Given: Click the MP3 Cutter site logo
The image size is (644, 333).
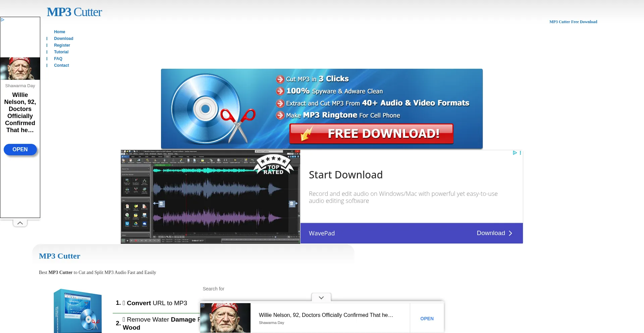Looking at the screenshot, I should point(74,12).
